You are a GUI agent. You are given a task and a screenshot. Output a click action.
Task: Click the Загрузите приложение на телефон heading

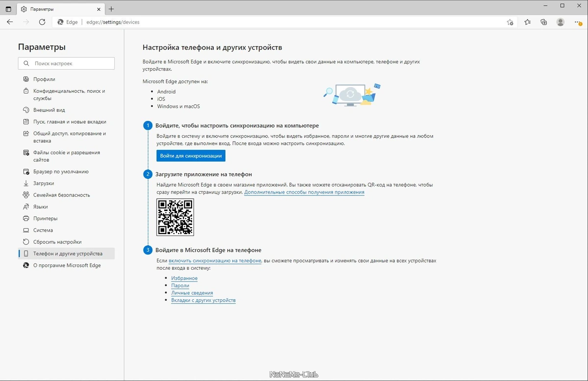coord(204,174)
